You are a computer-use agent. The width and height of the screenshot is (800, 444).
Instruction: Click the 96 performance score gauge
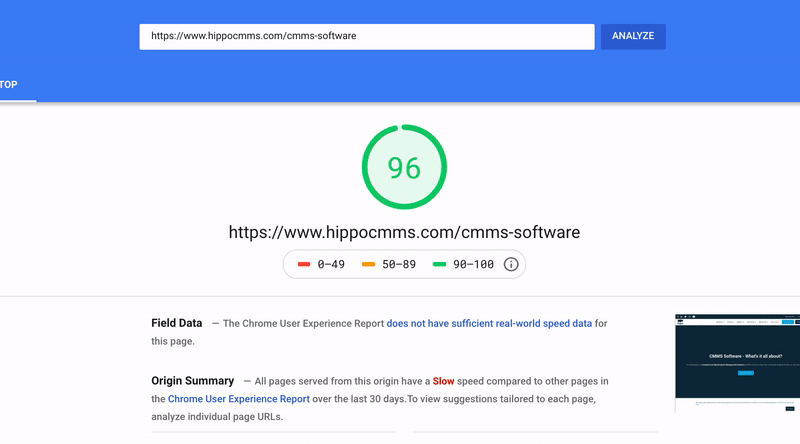(404, 167)
